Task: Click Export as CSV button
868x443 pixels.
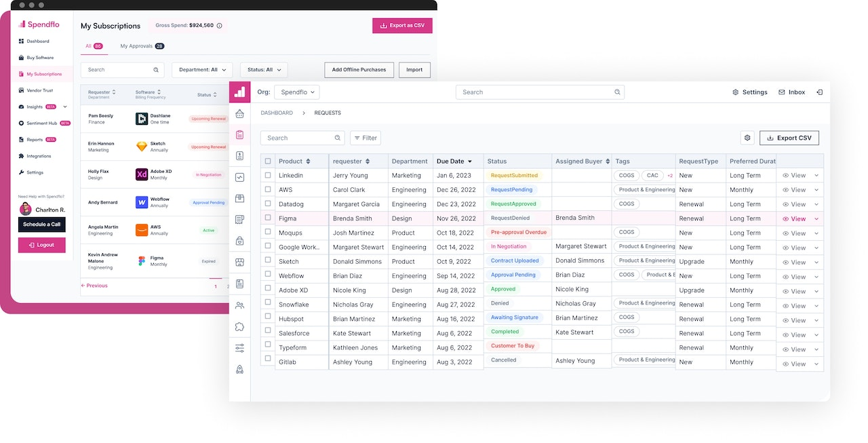Action: [402, 26]
